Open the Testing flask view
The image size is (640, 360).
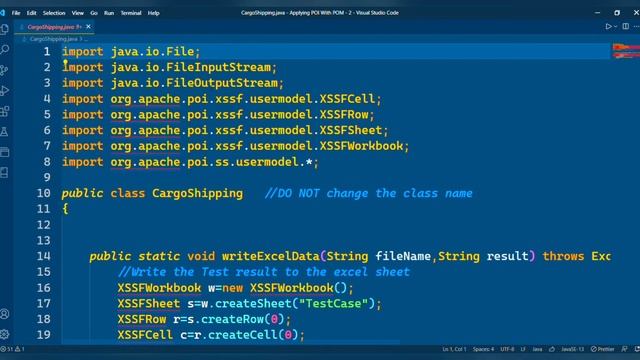click(4, 131)
